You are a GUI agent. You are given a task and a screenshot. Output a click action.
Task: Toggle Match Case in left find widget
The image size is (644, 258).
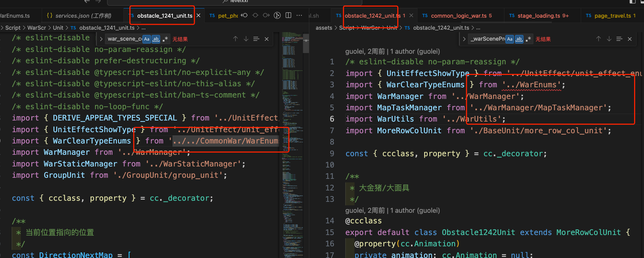click(147, 39)
